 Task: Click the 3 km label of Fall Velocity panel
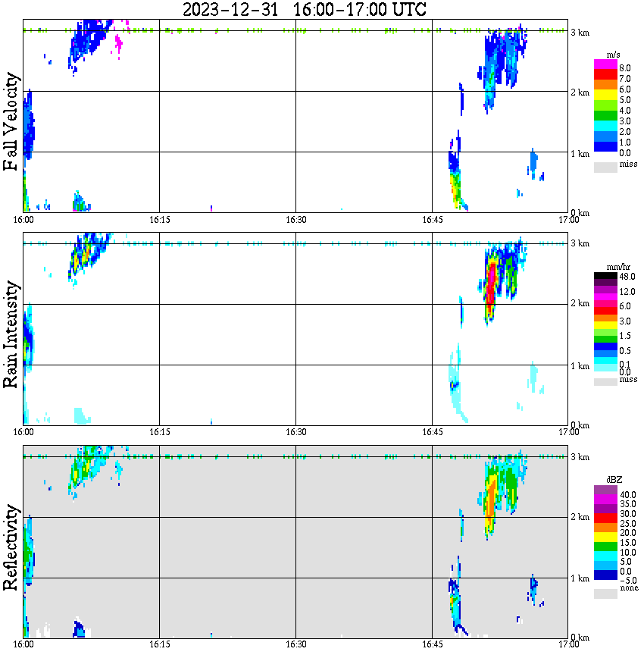click(x=580, y=33)
